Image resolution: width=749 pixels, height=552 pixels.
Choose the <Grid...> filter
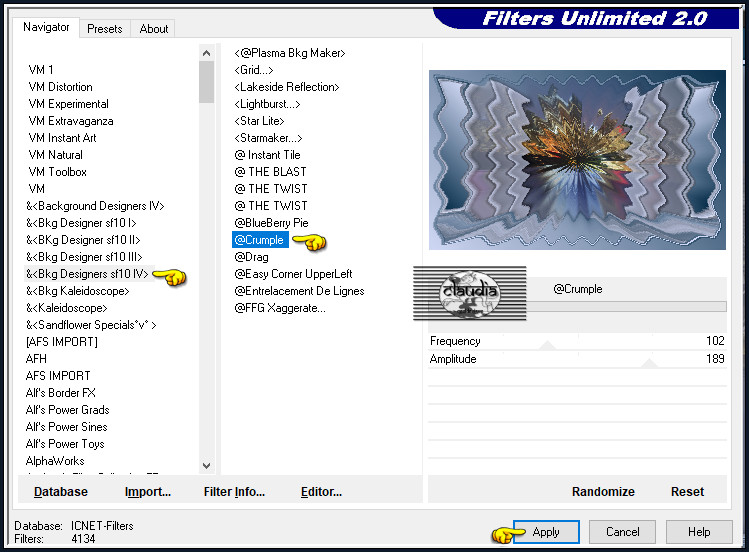[254, 70]
